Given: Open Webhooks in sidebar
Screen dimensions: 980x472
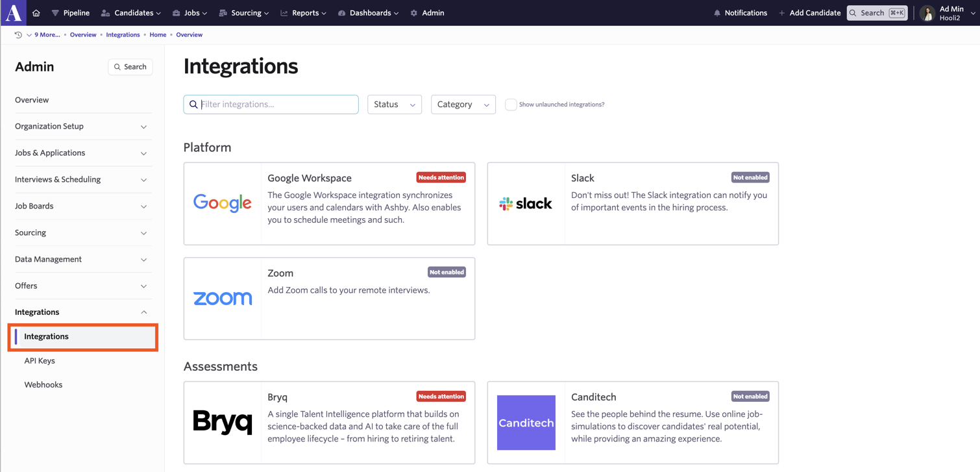Looking at the screenshot, I should pos(43,385).
